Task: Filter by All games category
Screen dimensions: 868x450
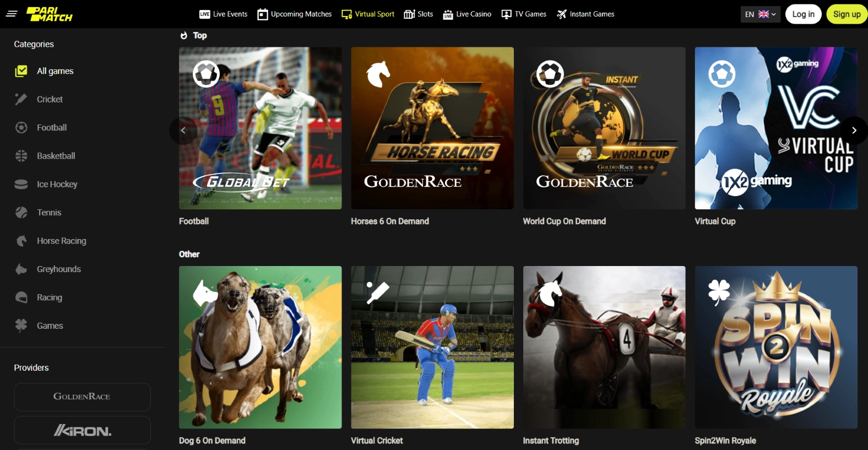Action: click(x=55, y=71)
